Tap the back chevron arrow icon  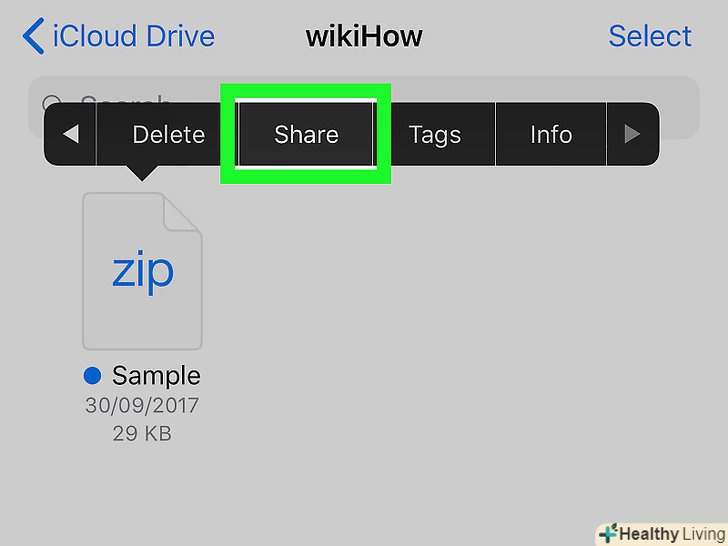tap(33, 36)
